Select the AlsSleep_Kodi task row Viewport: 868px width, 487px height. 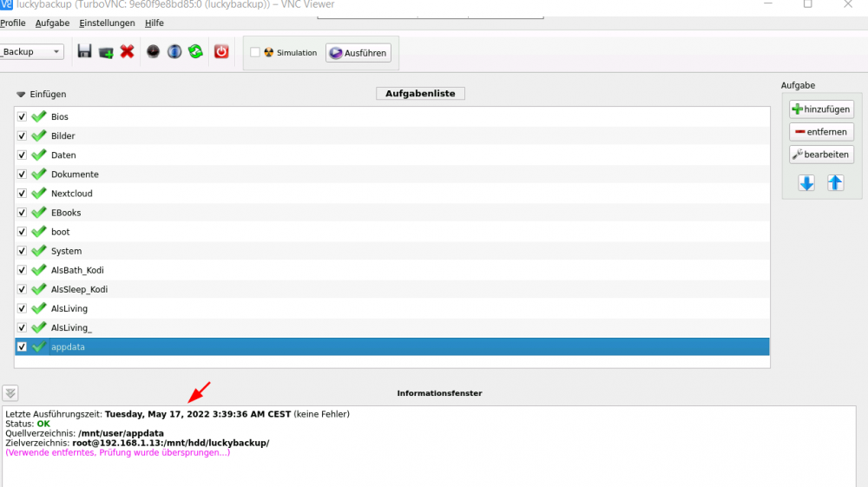392,289
